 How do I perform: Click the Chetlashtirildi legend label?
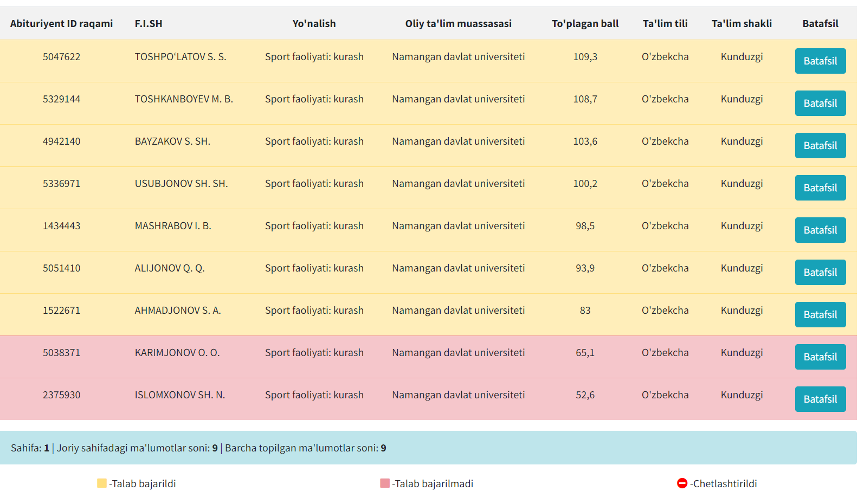pyautogui.click(x=724, y=484)
